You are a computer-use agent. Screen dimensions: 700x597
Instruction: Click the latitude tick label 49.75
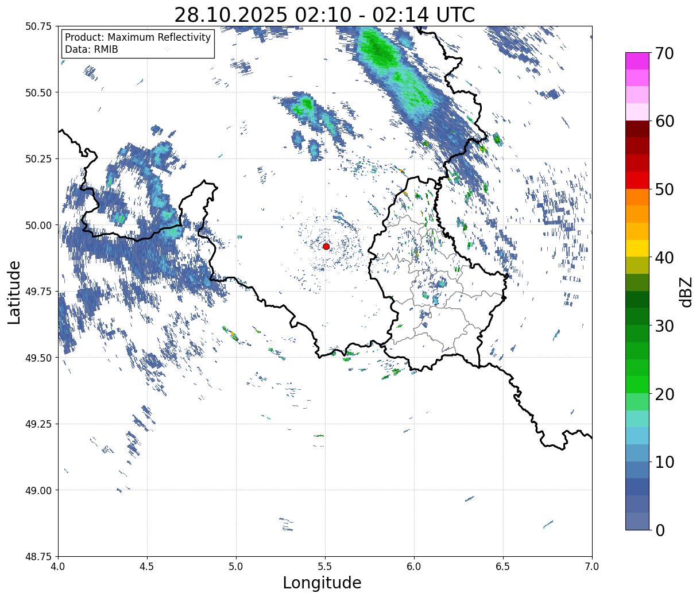(38, 292)
